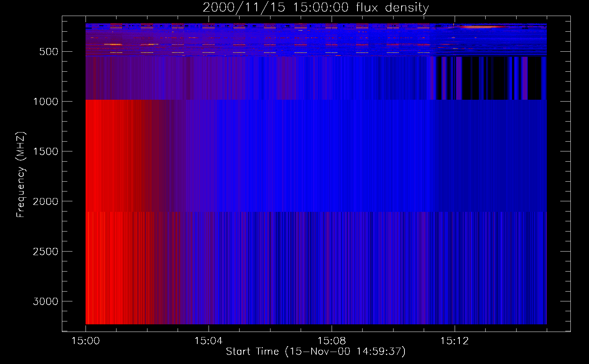
Task: Click the 2000 frequency tick label
Action: [46, 202]
